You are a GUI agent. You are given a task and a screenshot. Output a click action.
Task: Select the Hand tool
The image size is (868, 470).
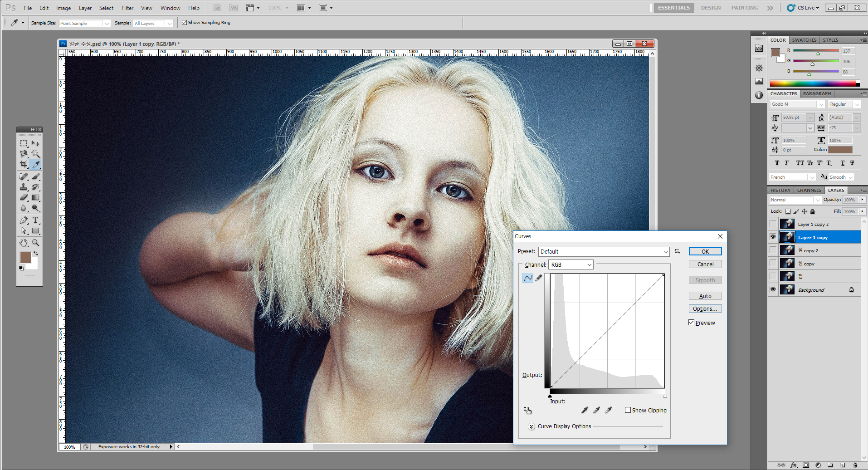(x=24, y=243)
